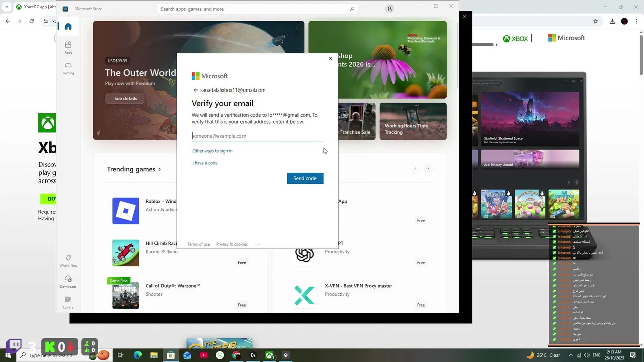
Task: Click browser forward arrow button
Action: click(x=19, y=21)
